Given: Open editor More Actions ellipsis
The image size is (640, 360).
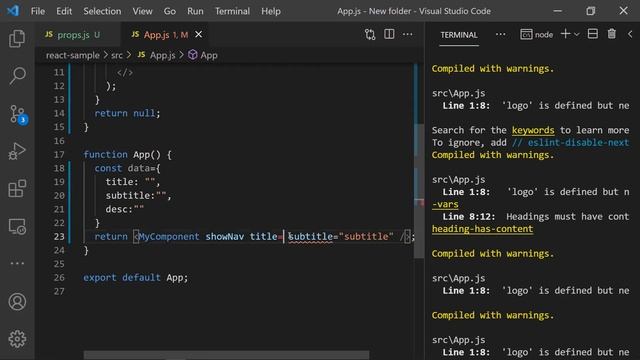Looking at the screenshot, I should click(x=407, y=34).
